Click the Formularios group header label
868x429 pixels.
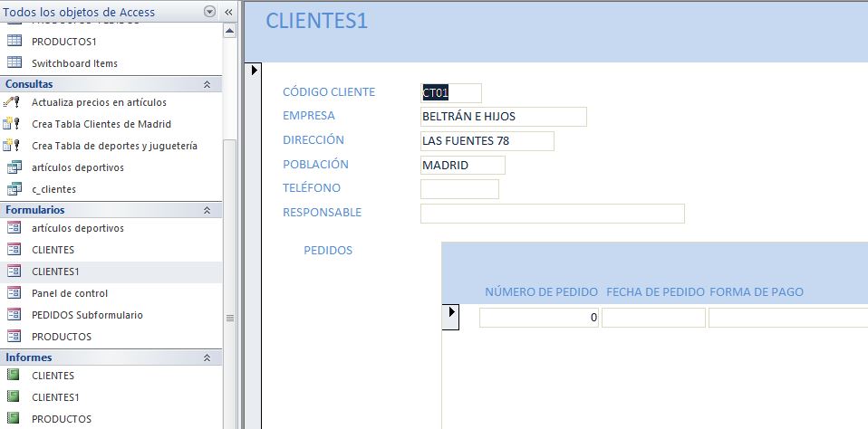click(34, 210)
